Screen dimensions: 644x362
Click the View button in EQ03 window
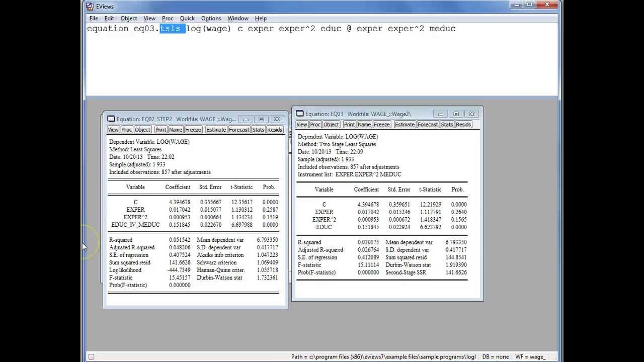[x=302, y=125]
